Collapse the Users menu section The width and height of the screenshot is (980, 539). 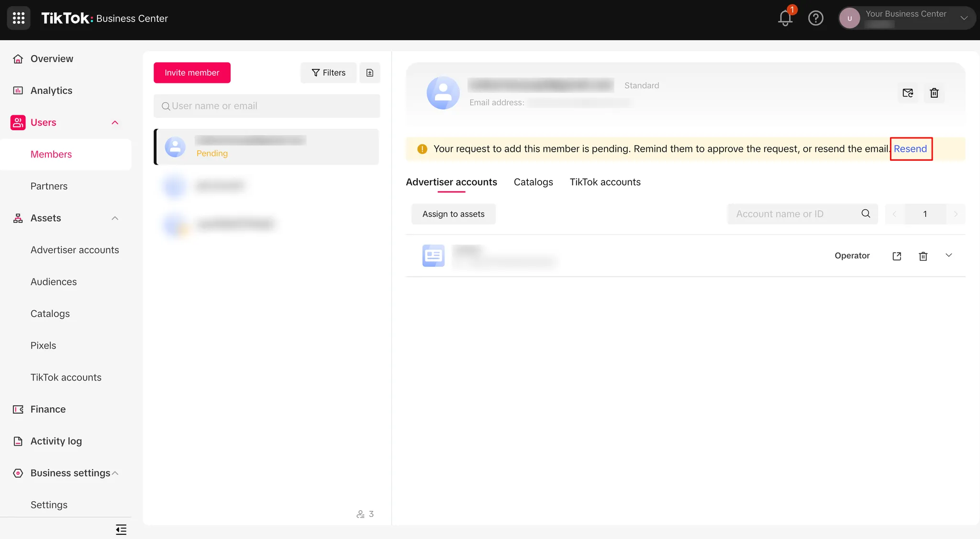[x=115, y=123]
